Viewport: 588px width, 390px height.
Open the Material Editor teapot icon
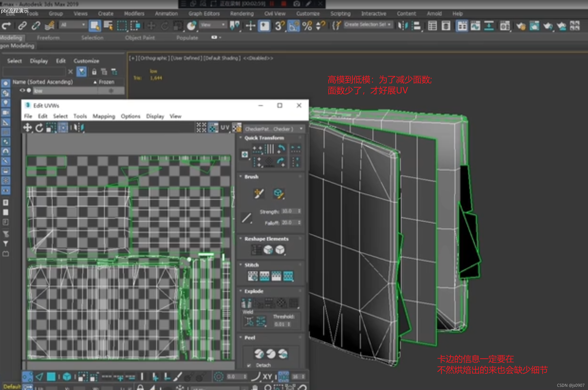tap(521, 26)
